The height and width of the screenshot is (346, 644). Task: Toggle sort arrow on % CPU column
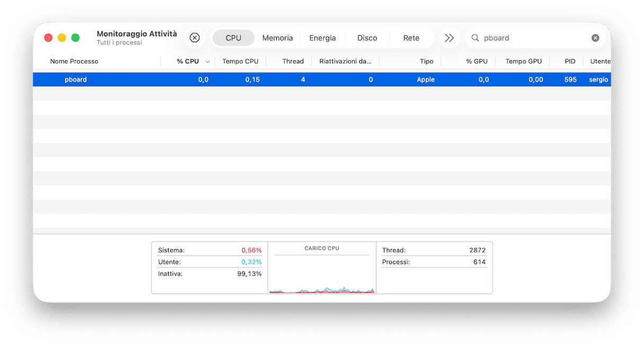208,62
